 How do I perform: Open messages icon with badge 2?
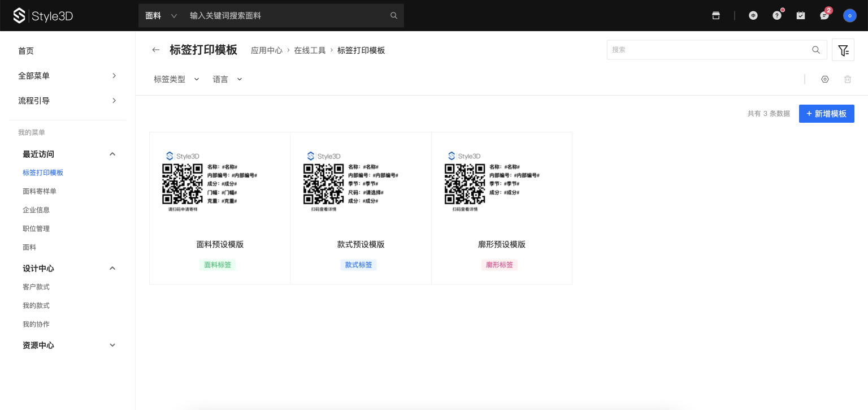tap(824, 16)
